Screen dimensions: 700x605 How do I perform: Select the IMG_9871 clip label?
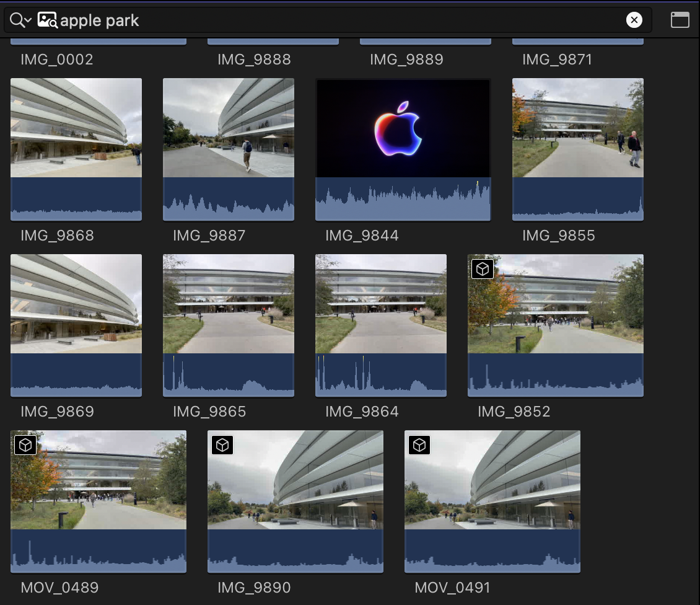tap(558, 60)
